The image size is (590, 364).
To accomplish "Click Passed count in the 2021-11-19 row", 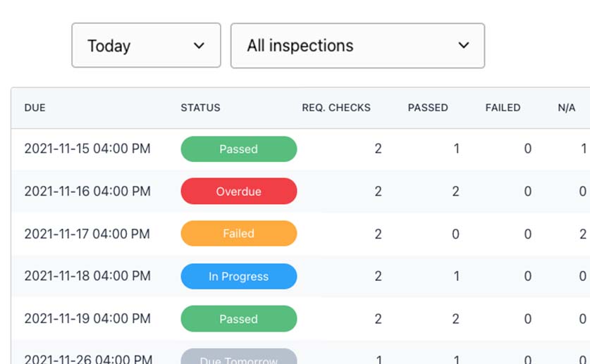I will 455,319.
